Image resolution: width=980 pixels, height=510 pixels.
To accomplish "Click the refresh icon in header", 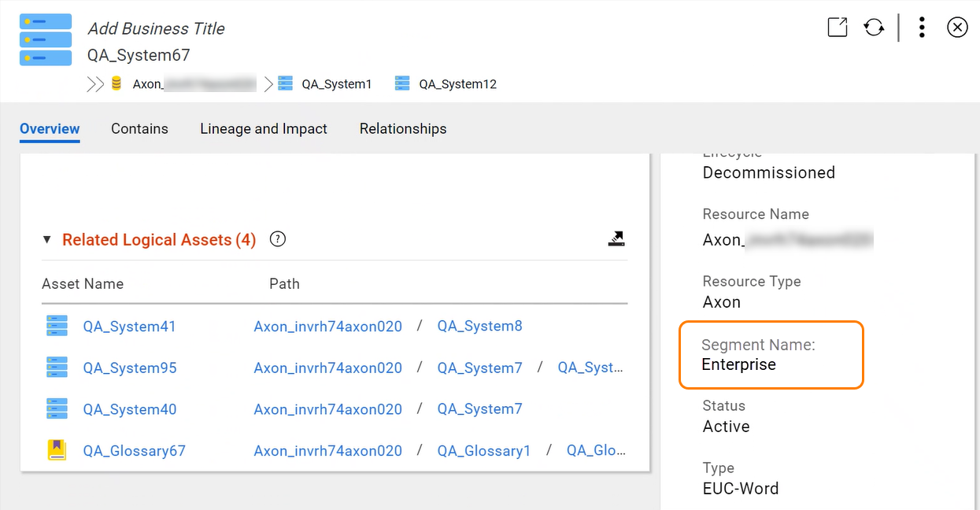I will click(x=874, y=28).
